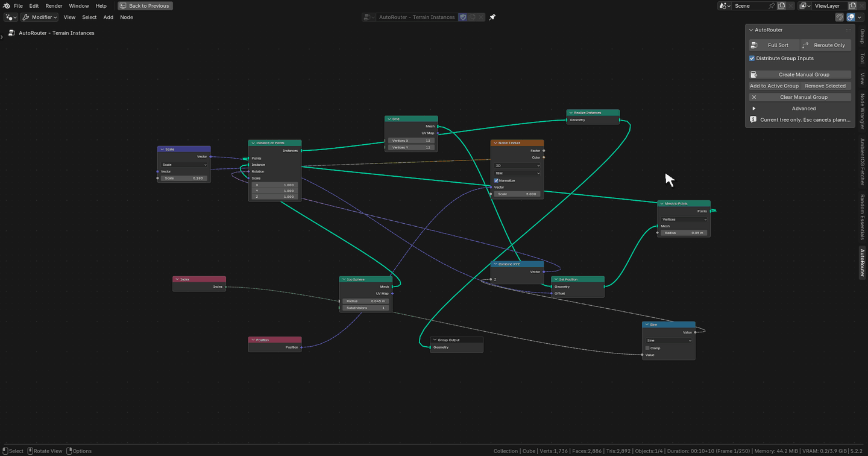Open the Render menu
Screen dimensions: 868x456
coord(54,5)
